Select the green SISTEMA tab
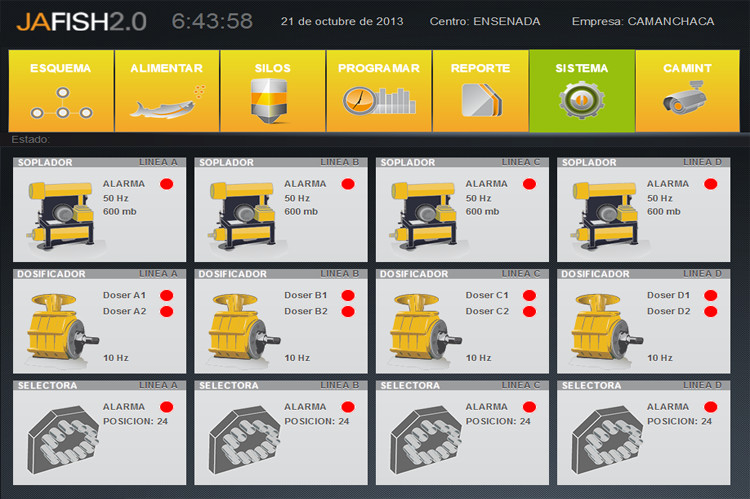Screen dimensions: 750x499 [x=582, y=91]
